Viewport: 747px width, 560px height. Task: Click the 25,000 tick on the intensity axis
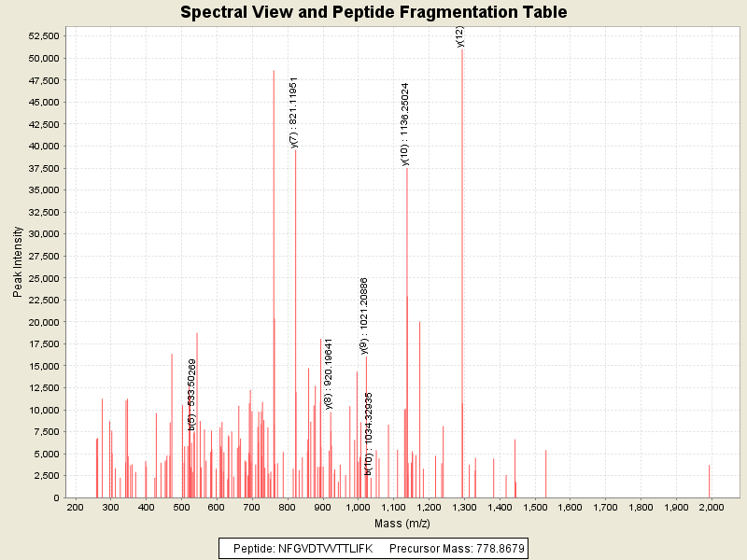pyautogui.click(x=45, y=278)
